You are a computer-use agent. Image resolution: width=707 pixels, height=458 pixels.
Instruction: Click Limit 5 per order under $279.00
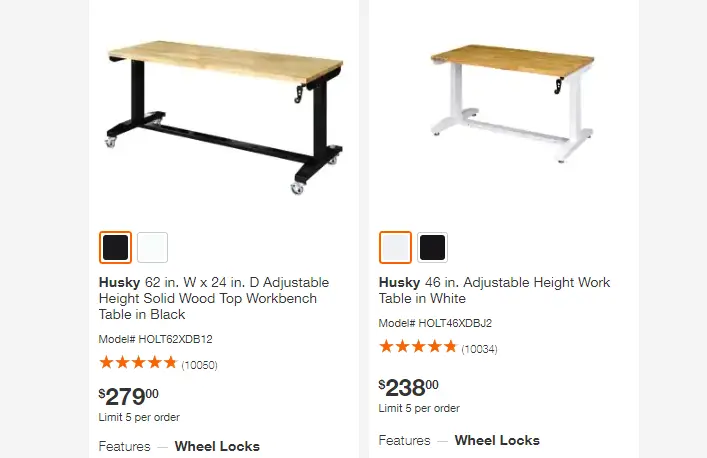(x=139, y=417)
